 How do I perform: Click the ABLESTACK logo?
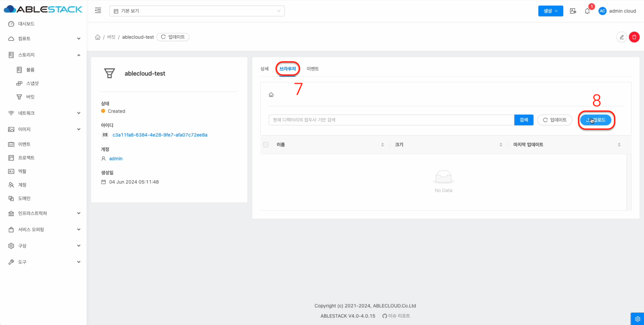coord(43,9)
